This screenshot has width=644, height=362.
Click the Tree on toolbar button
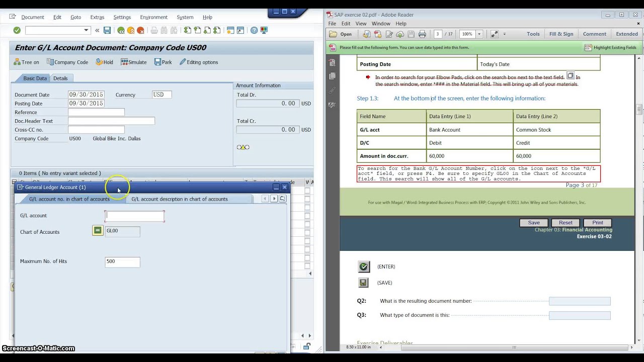26,62
